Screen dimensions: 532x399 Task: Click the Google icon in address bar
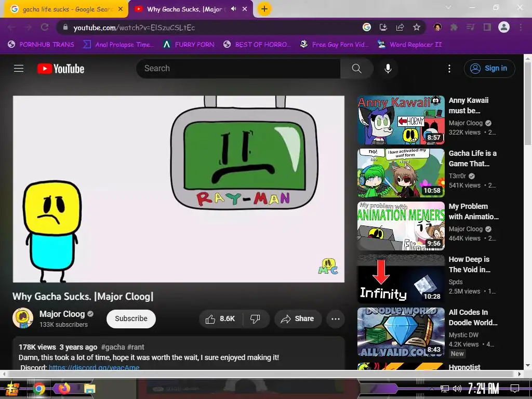pyautogui.click(x=367, y=28)
